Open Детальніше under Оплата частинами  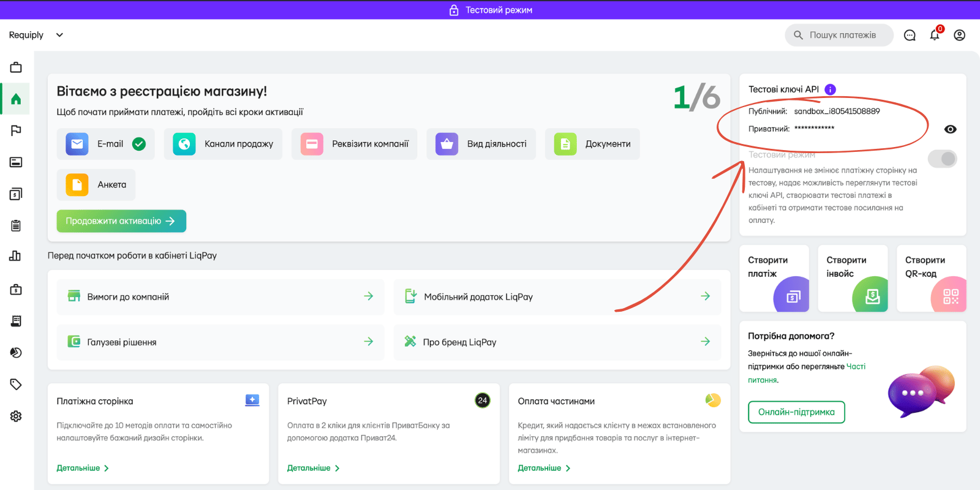pos(544,468)
